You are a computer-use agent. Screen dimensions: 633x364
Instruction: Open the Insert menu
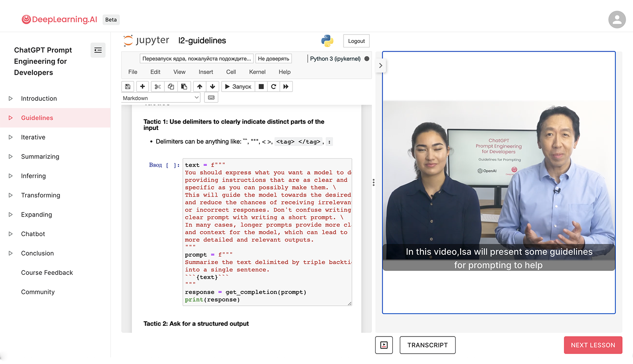pyautogui.click(x=206, y=72)
